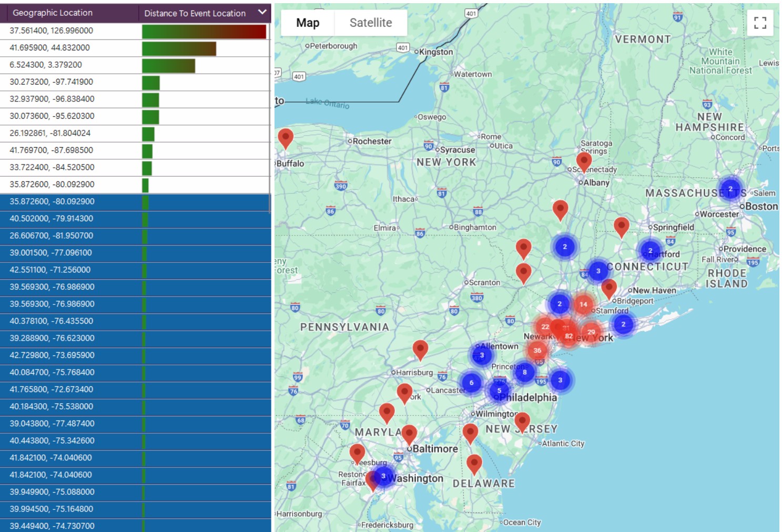Screen dimensions: 782x532
Task: Select the row 30.273200, -97.741900
Action: [52, 82]
